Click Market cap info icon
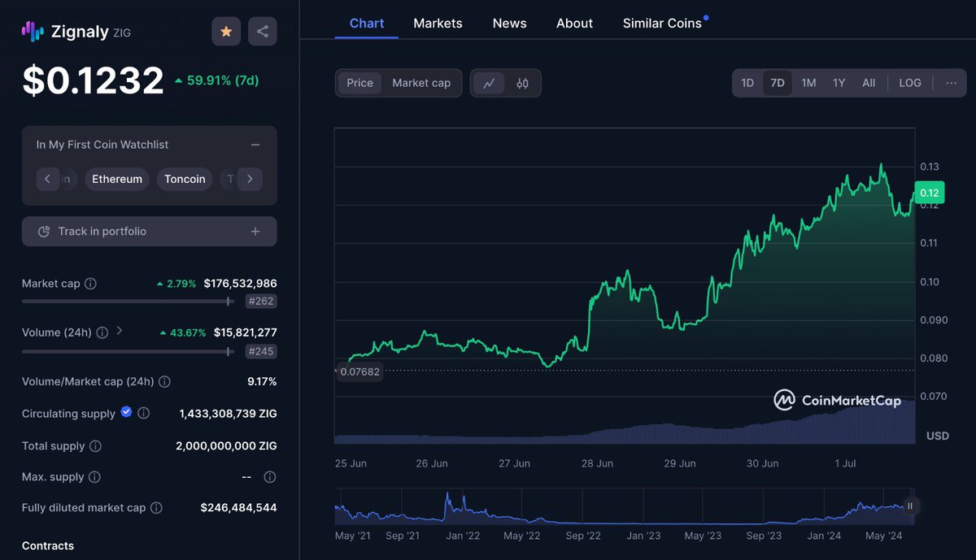 [x=90, y=284]
